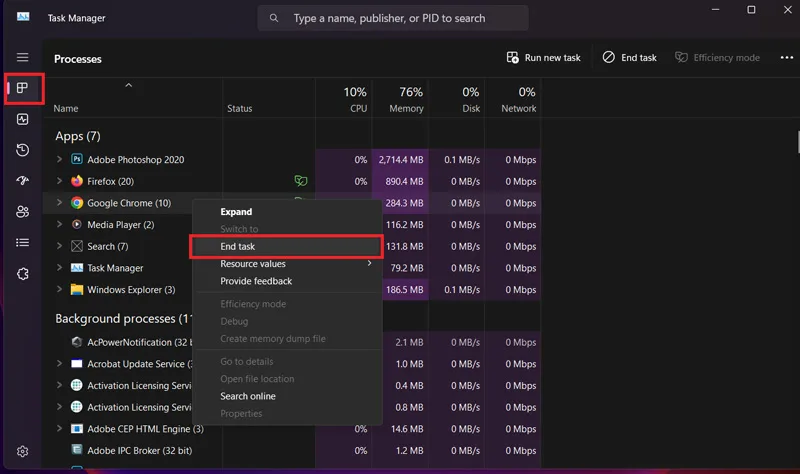Click the Task Manager row icon
This screenshot has height=474, width=800.
tap(77, 268)
